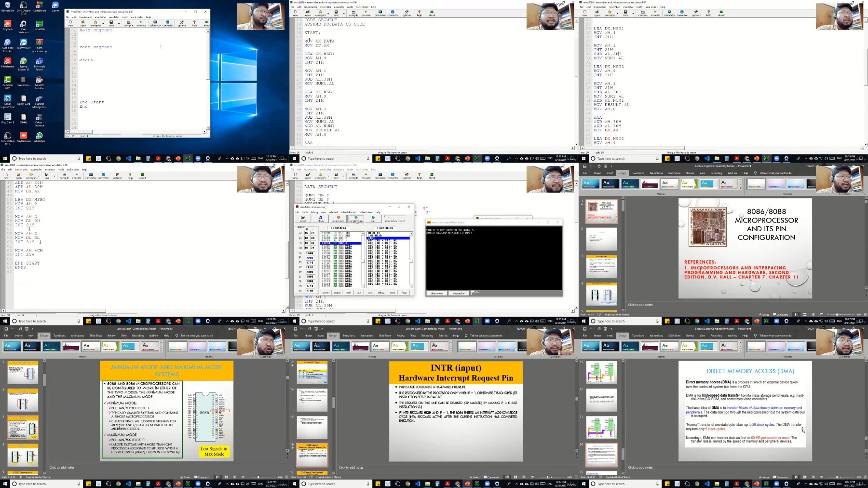
Task: Expand Themes gallery on the 8086/8088 title slide window
Action: (x=740, y=188)
